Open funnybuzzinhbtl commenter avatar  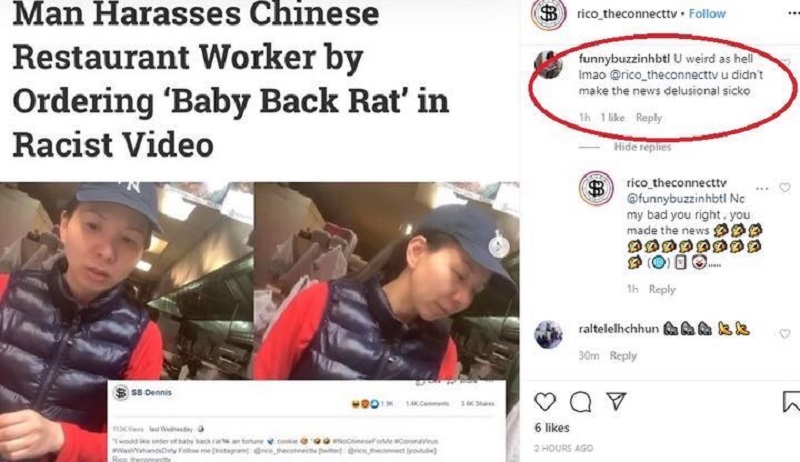[x=548, y=65]
